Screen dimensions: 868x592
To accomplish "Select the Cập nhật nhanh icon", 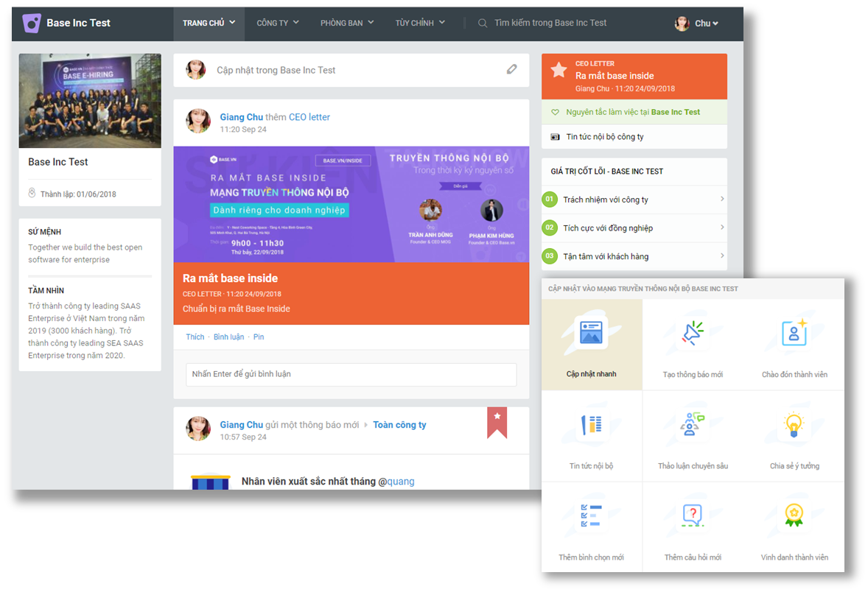I will tap(591, 333).
